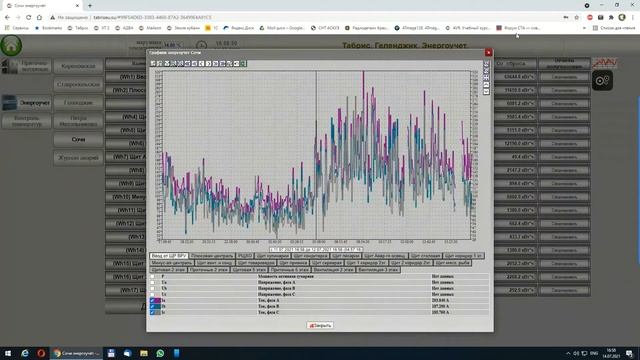Open the taskbar notification center icon

629,353
